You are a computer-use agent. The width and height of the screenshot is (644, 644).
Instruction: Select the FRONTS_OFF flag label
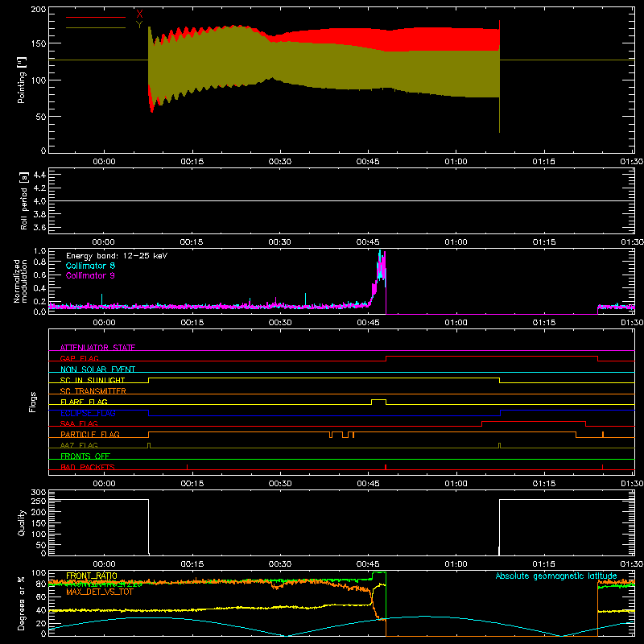[x=85, y=456]
